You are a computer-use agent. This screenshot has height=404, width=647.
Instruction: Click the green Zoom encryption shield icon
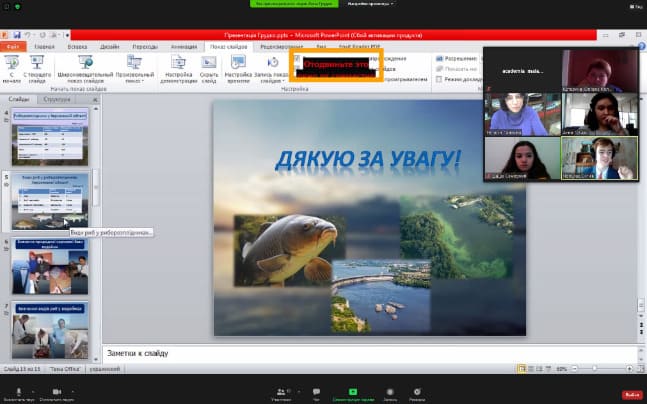click(x=17, y=7)
